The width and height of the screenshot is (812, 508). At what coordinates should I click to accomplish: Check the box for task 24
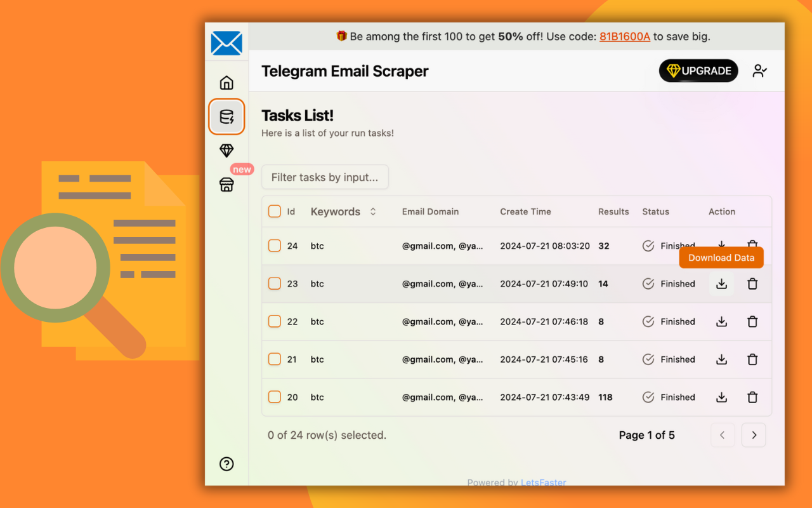click(274, 246)
